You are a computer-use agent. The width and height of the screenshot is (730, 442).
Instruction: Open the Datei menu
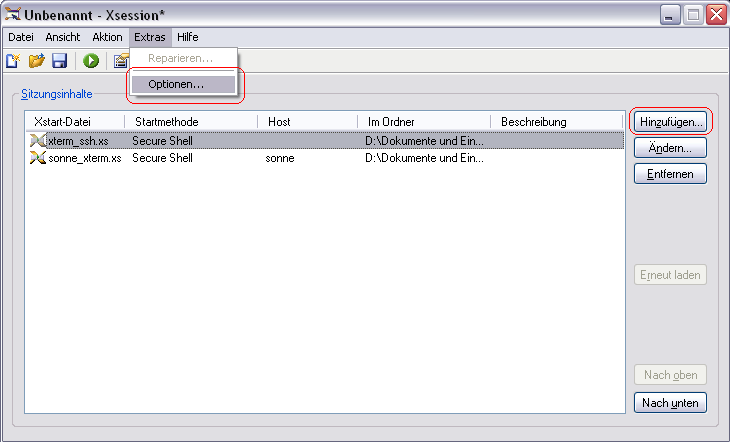(21, 37)
